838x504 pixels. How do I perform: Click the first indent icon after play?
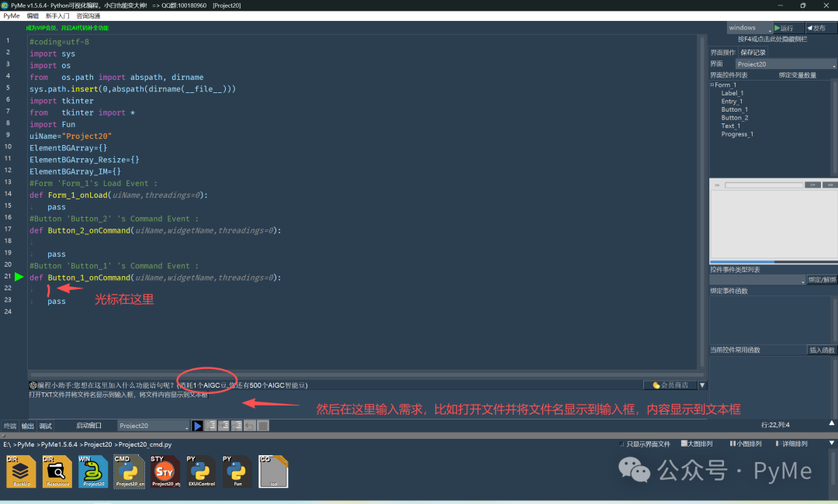click(x=210, y=426)
